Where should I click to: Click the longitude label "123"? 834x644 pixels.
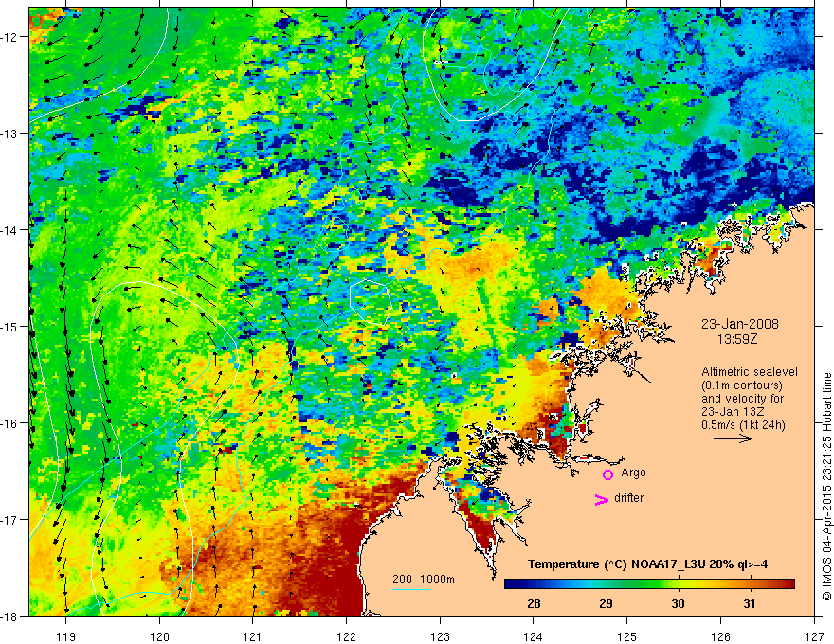[x=440, y=636]
